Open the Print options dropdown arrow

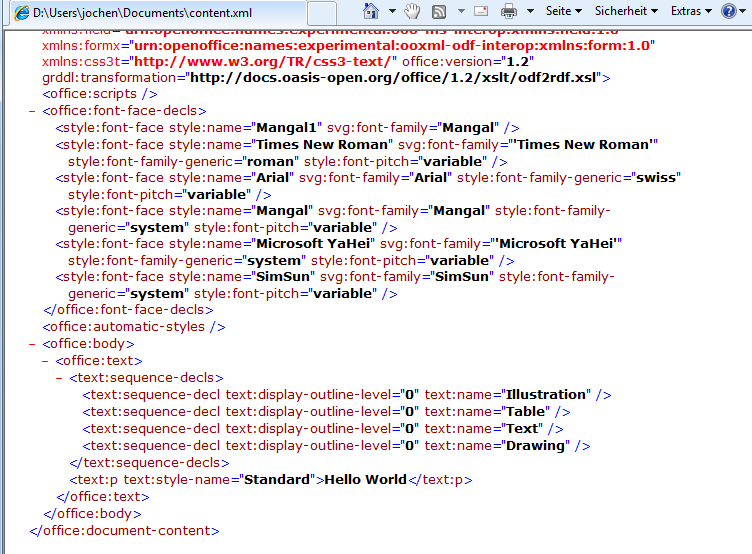pyautogui.click(x=528, y=12)
